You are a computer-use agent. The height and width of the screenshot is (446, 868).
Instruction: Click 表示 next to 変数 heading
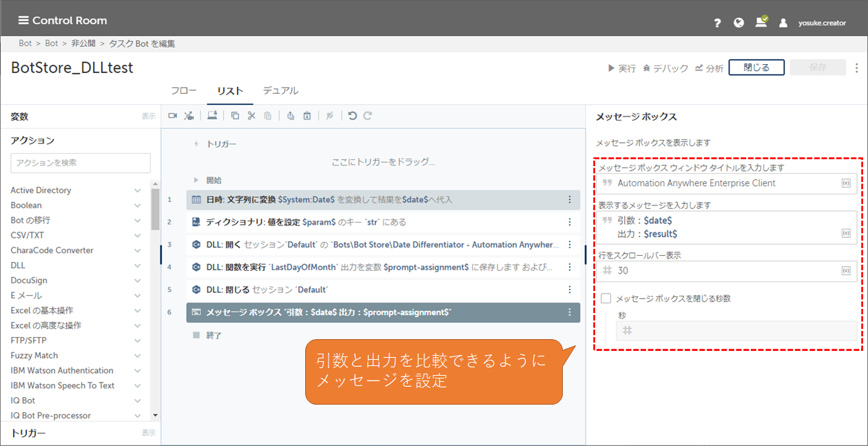coord(148,116)
